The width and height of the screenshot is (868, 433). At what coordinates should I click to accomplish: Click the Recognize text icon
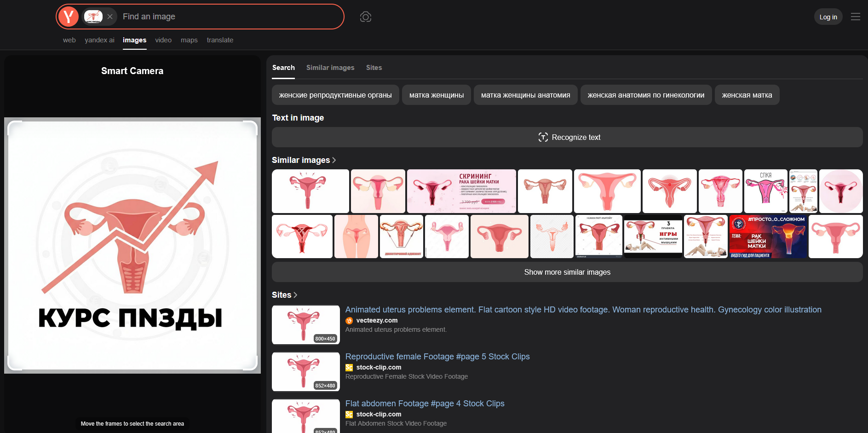(543, 137)
